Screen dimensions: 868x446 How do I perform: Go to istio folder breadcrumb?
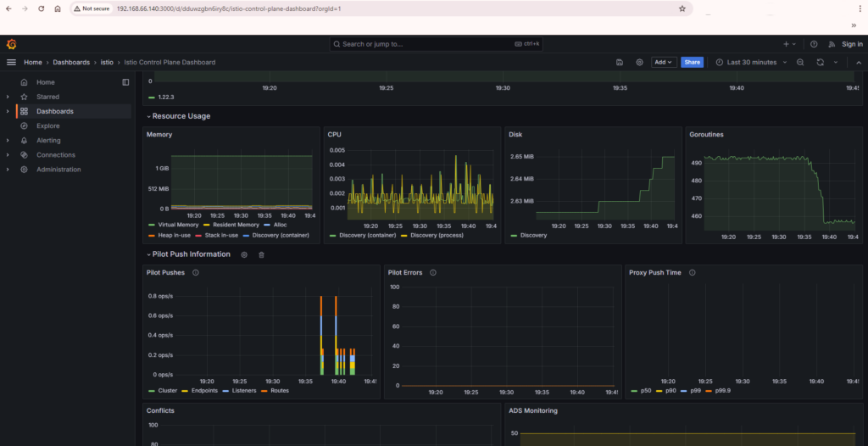coord(107,63)
